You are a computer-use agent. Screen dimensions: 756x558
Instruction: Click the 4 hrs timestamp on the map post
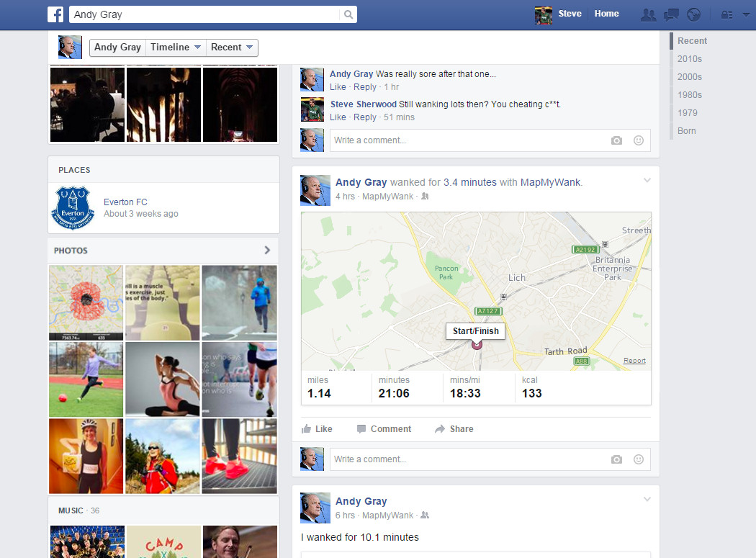[x=345, y=197]
